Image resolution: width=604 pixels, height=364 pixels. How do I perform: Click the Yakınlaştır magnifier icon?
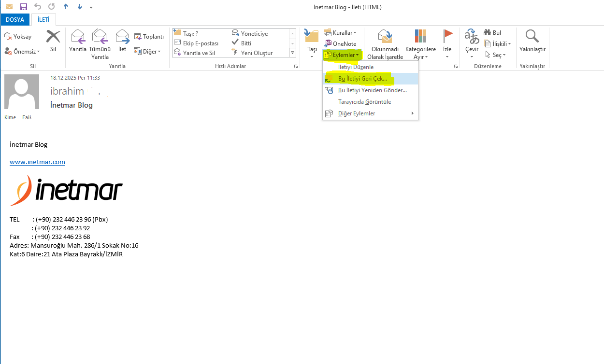532,37
